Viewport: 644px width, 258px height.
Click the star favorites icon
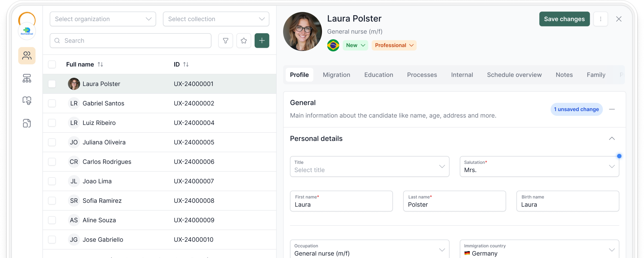[244, 40]
